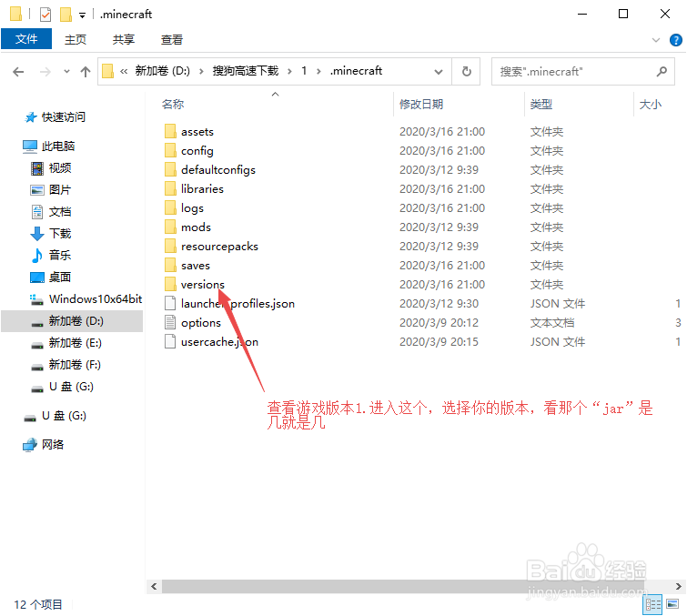Expand the chevron after 搜狗高速下载 breadcrumb
The width and height of the screenshot is (687, 616).
click(x=289, y=71)
